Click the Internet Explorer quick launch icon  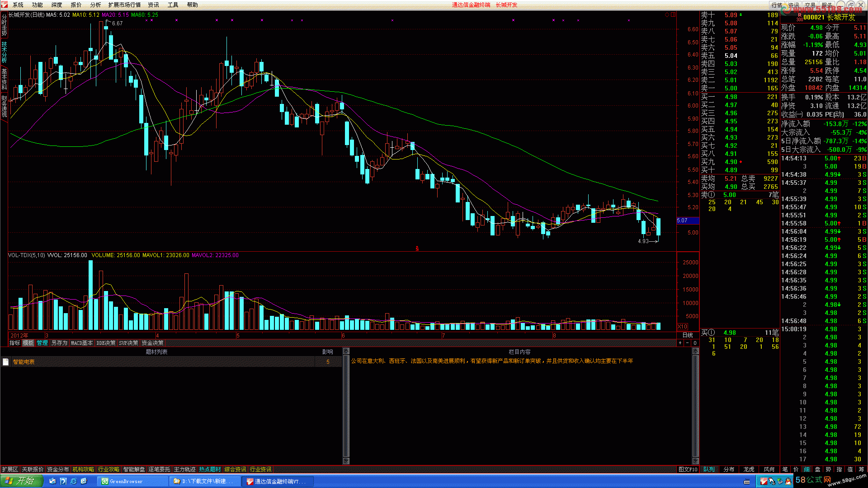(x=73, y=482)
